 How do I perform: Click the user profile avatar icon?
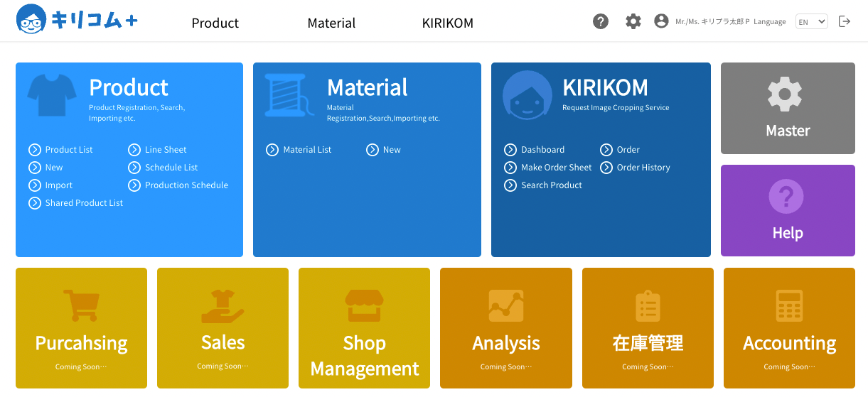tap(661, 21)
